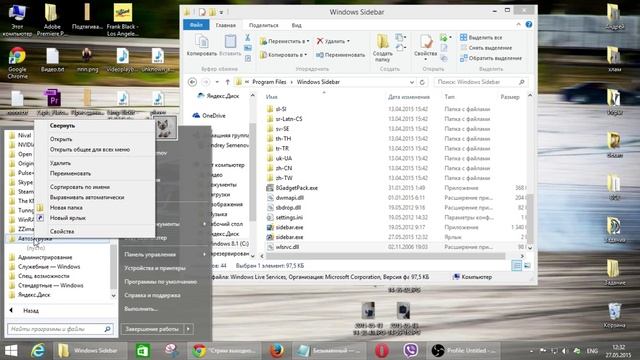This screenshot has height=360, width=640.
Task: Click the Снять выделение (Select none) button
Action: pos(486,48)
